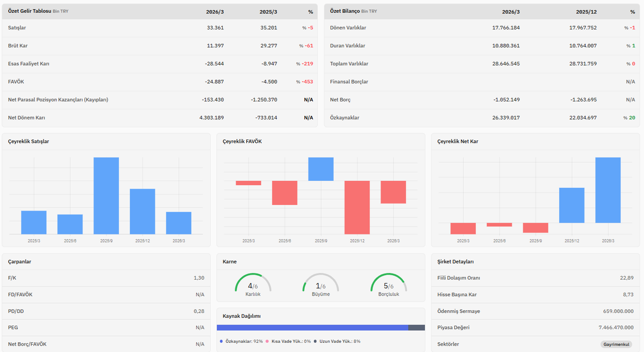Select Hisse Başına Kar value 8,73
The image size is (644, 352).
click(628, 295)
